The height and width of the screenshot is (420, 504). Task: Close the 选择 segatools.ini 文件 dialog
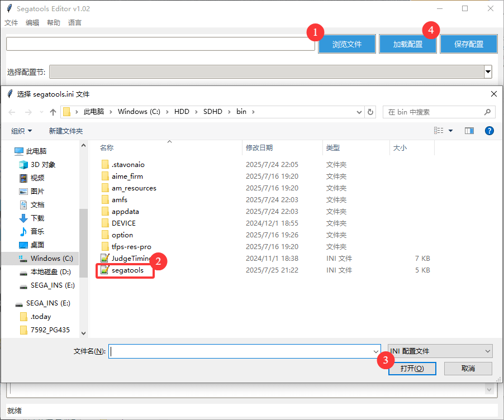pos(494,94)
